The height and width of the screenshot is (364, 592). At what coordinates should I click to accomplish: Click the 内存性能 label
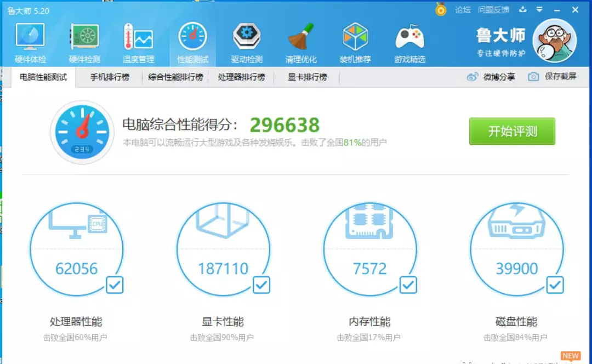tap(369, 322)
